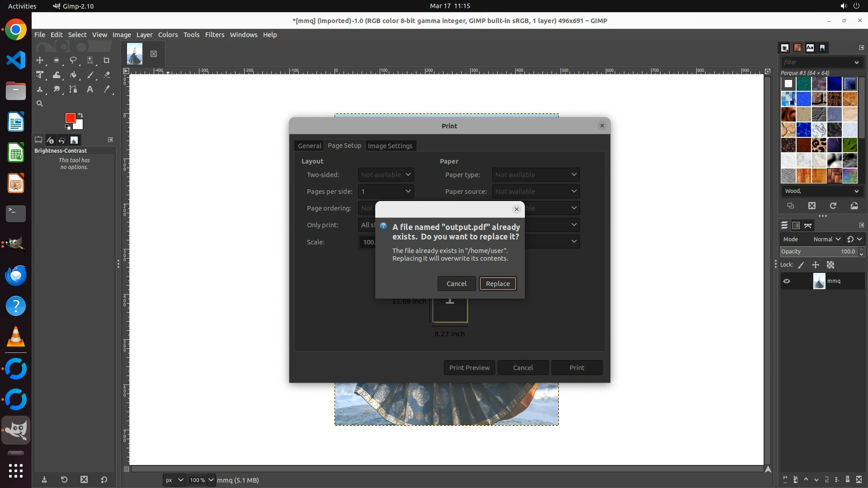This screenshot has width=868, height=488.
Task: Open the Filters menu
Action: pos(214,35)
